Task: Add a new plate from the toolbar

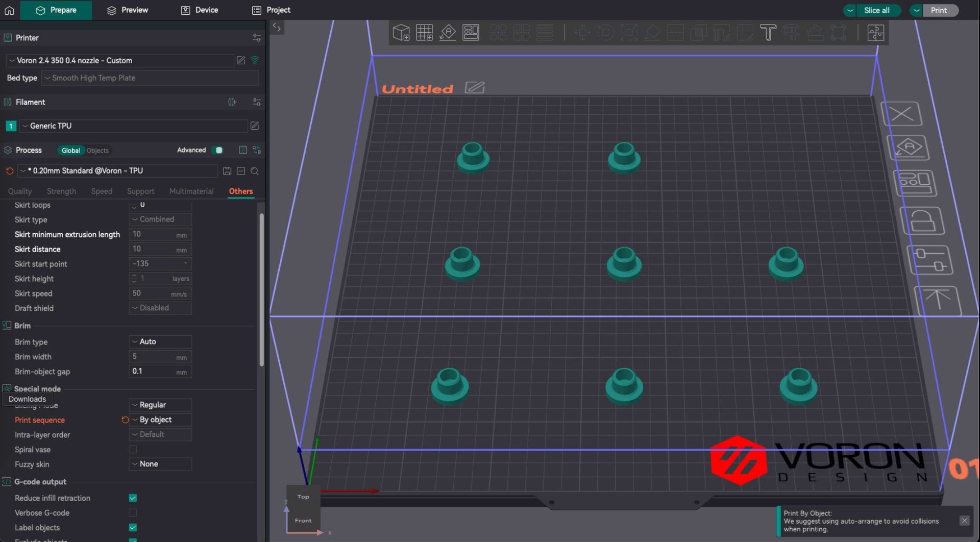Action: pos(424,33)
